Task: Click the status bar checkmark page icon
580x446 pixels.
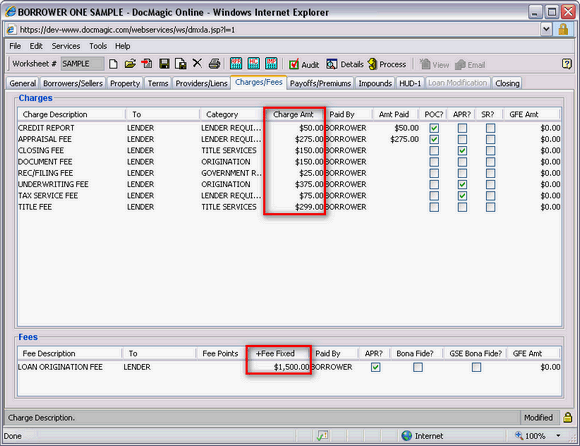Action: click(322, 436)
